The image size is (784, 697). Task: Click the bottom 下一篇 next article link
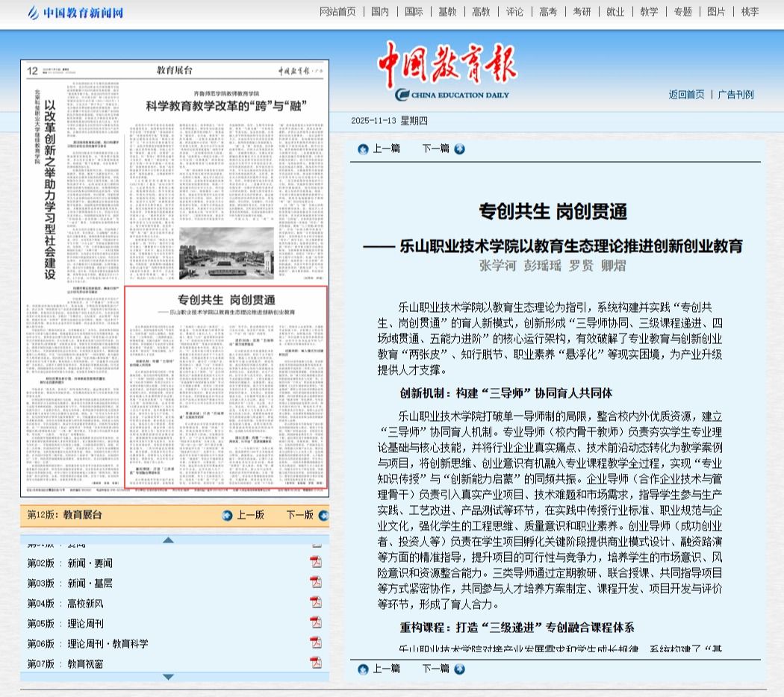pyautogui.click(x=435, y=669)
